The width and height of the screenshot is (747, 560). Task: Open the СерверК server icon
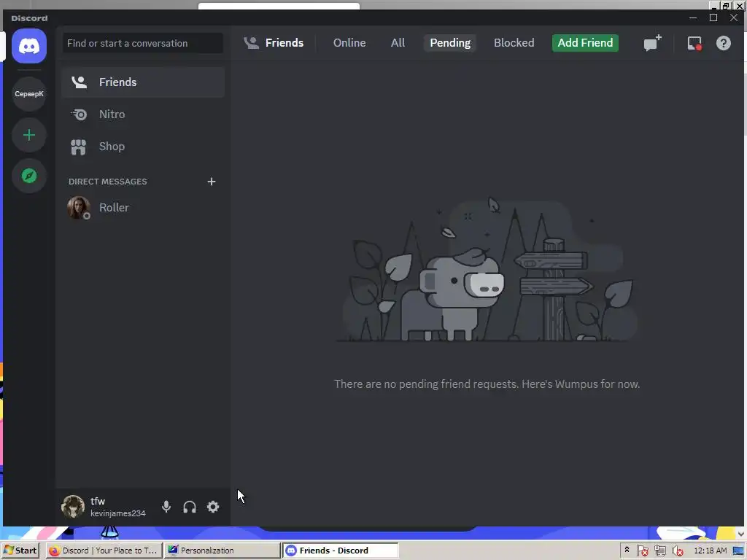tap(29, 94)
